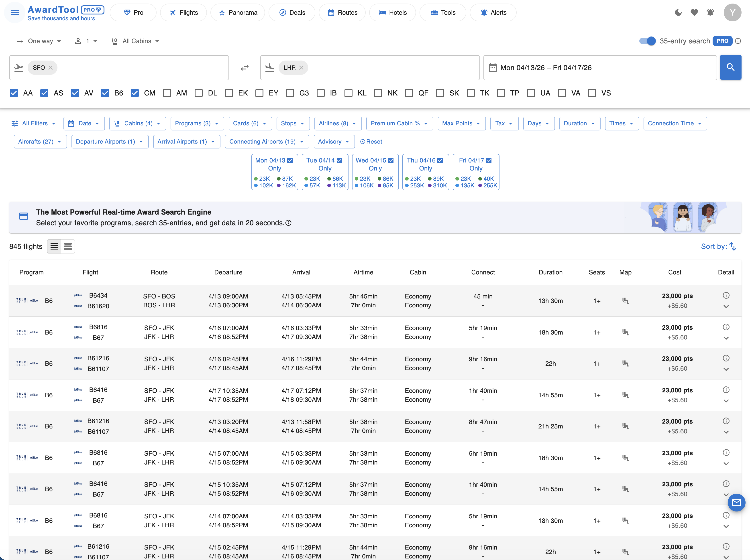The height and width of the screenshot is (560, 750).
Task: Open the Deals nav tab
Action: [x=292, y=12]
